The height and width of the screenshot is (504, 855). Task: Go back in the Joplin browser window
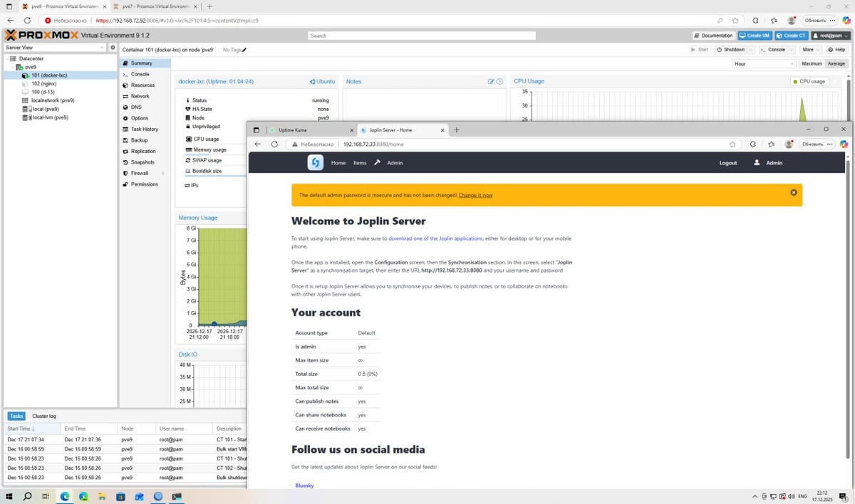click(x=258, y=144)
